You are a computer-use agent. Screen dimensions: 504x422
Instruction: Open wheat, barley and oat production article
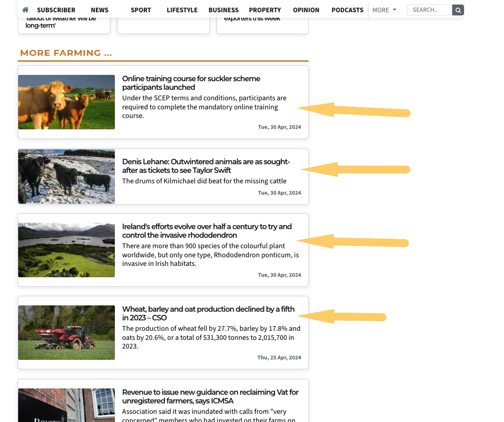208,314
